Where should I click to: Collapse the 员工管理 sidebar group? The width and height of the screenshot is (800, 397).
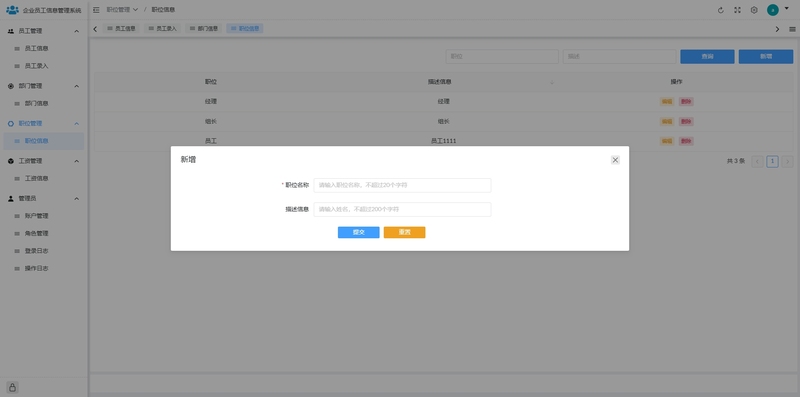click(x=77, y=31)
